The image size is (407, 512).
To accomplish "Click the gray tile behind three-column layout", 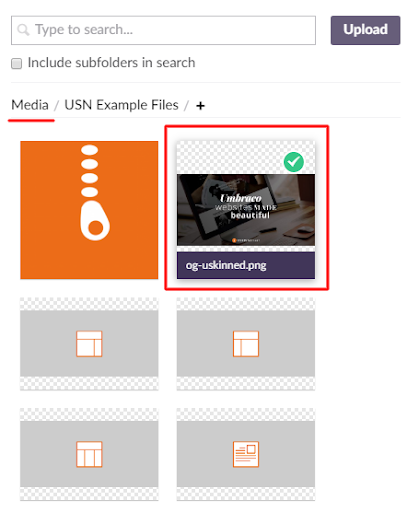I will [x=89, y=454].
